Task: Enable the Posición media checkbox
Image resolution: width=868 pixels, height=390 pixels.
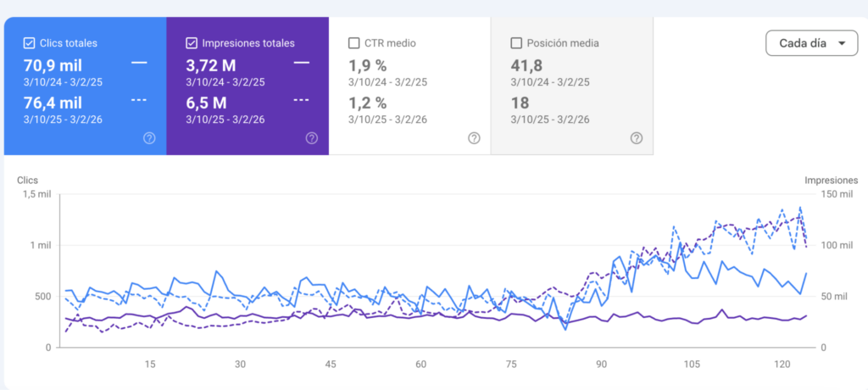Action: point(516,42)
